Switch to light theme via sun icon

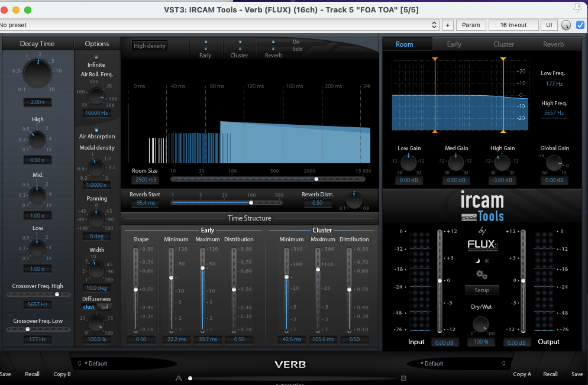pyautogui.click(x=487, y=261)
